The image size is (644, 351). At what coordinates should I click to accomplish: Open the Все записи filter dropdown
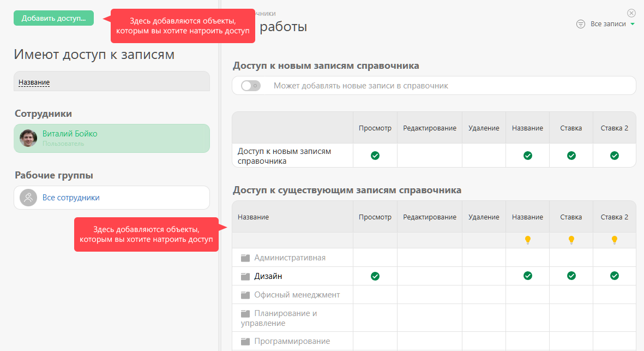pos(612,24)
